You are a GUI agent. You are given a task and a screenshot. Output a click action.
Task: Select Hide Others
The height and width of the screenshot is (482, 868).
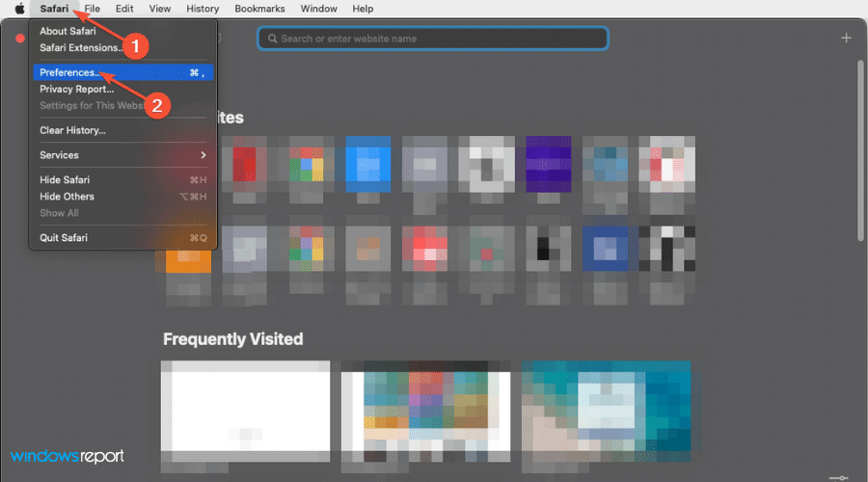pyautogui.click(x=122, y=197)
